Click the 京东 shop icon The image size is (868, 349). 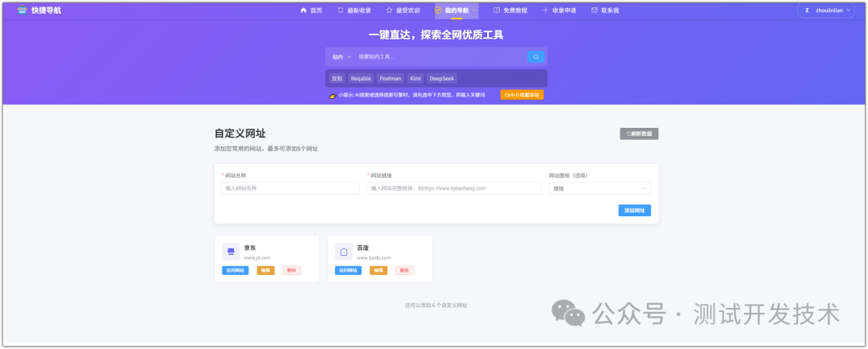tap(231, 252)
